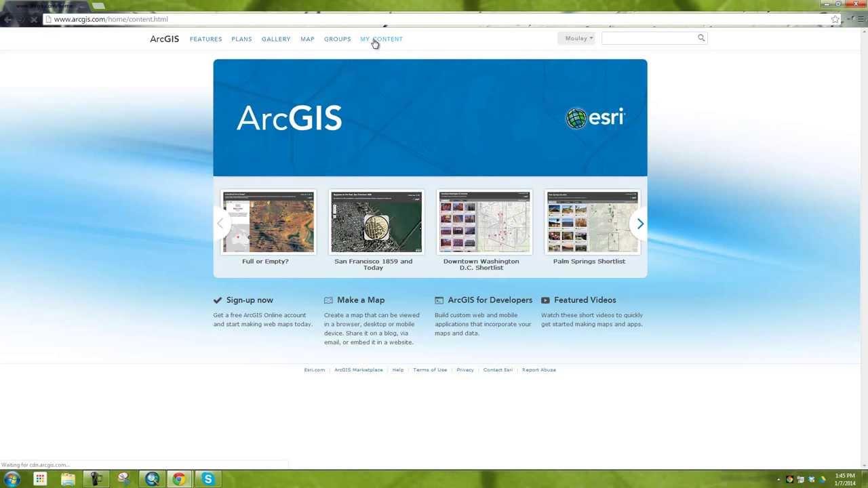Click the envelope icon beside Make a Map
Viewport: 868px width, 488px height.
[328, 300]
